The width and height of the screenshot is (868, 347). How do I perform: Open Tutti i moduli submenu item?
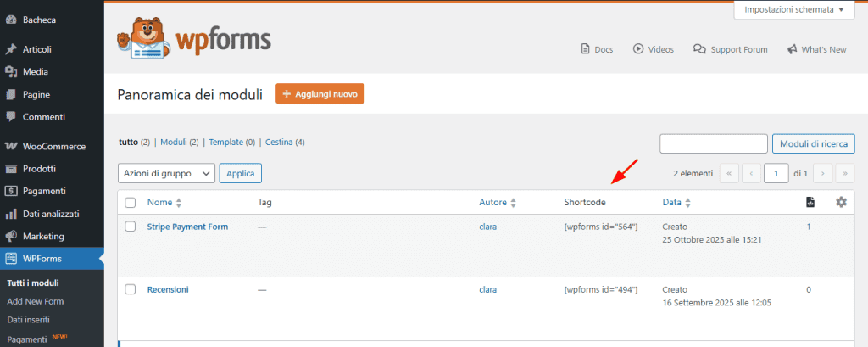click(33, 283)
